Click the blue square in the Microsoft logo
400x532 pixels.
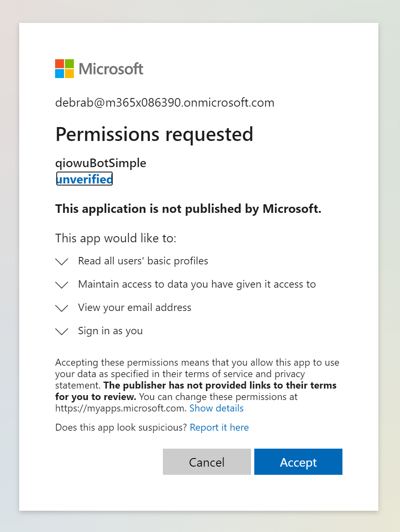coord(60,74)
